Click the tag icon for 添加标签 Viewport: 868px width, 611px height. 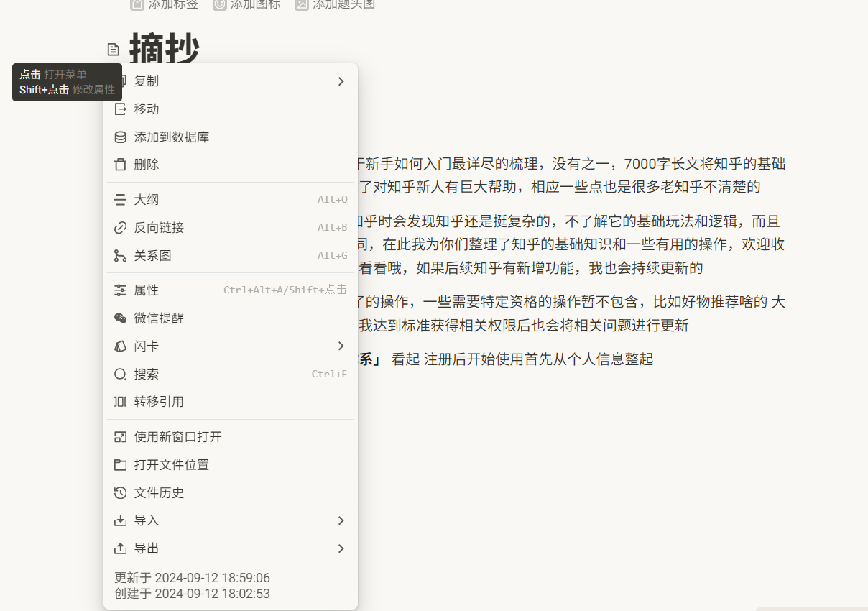click(x=137, y=4)
